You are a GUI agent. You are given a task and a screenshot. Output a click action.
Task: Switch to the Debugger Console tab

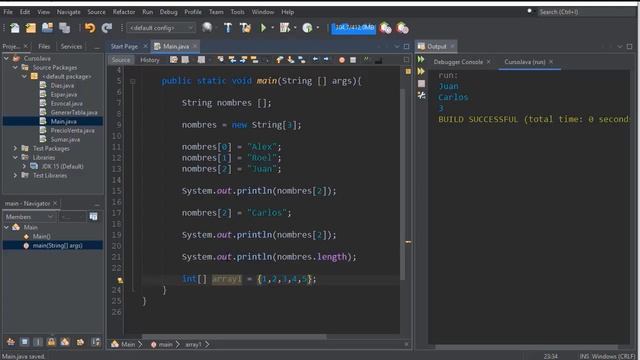458,62
